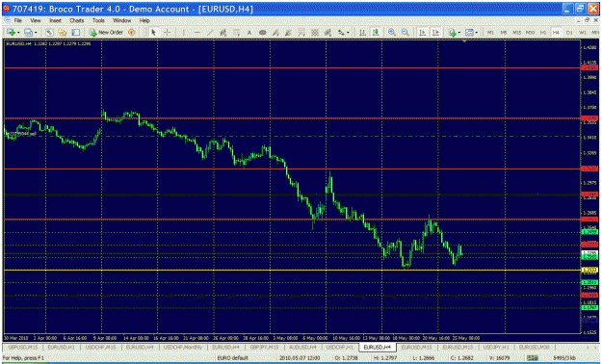Zoom out of the chart

coord(406,33)
